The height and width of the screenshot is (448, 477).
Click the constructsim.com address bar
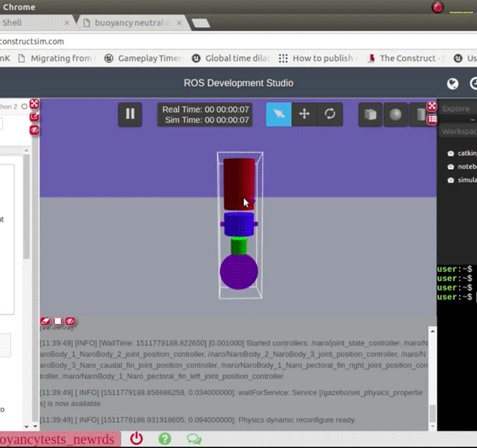pyautogui.click(x=238, y=41)
